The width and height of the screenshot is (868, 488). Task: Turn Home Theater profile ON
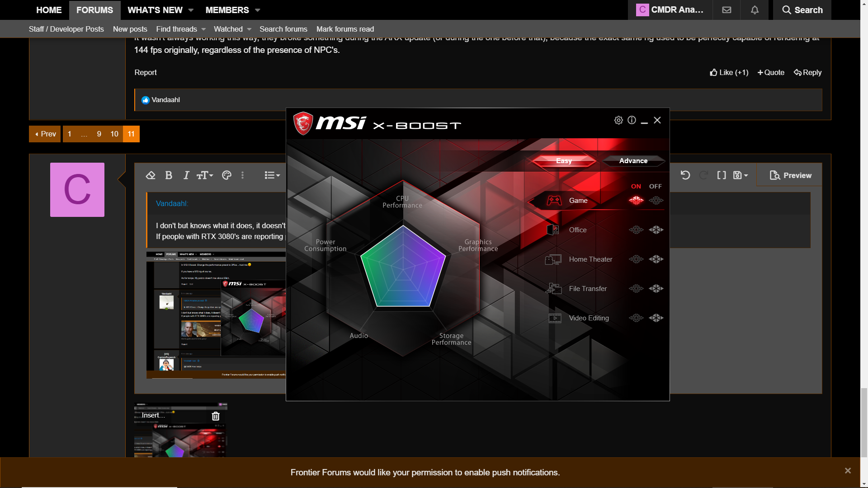click(x=636, y=259)
